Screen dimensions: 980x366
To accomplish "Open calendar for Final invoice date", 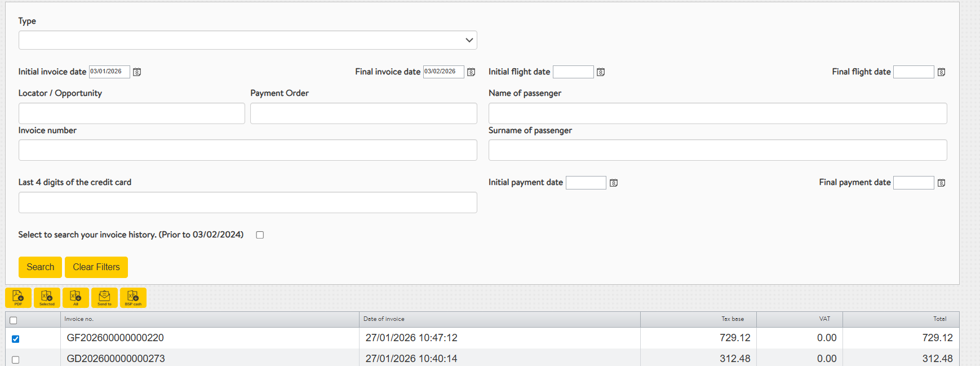I will click(471, 72).
